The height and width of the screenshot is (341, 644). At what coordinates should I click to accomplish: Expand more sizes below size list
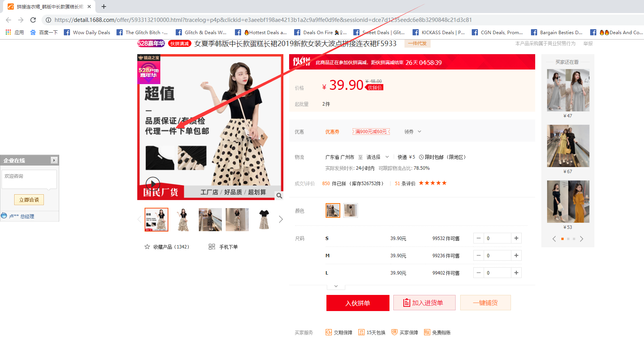(x=336, y=286)
